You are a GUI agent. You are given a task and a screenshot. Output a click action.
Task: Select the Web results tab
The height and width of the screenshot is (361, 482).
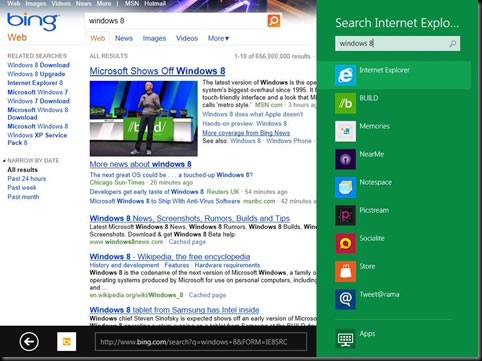click(x=97, y=38)
